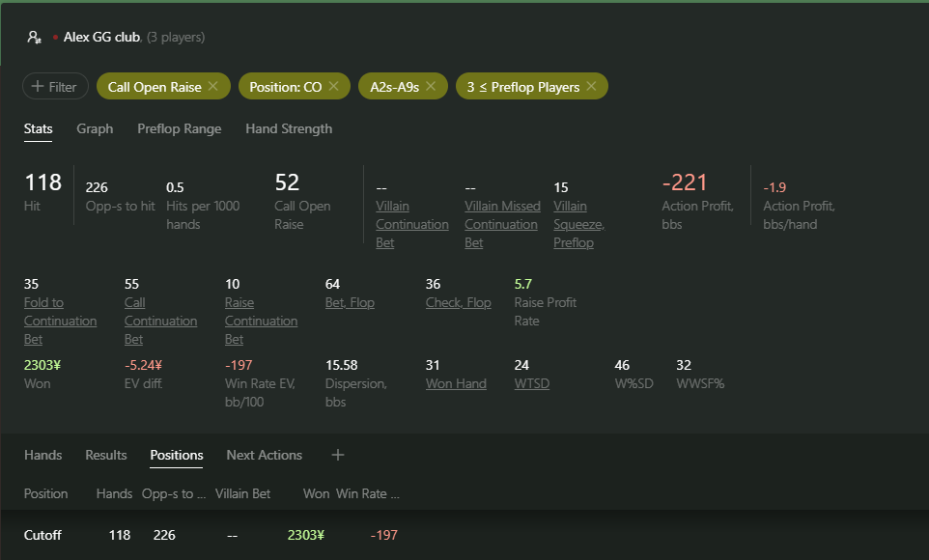Viewport: 929px width, 560px height.
Task: Remove the 3 ≤ Preflop Players filter
Action: click(592, 86)
